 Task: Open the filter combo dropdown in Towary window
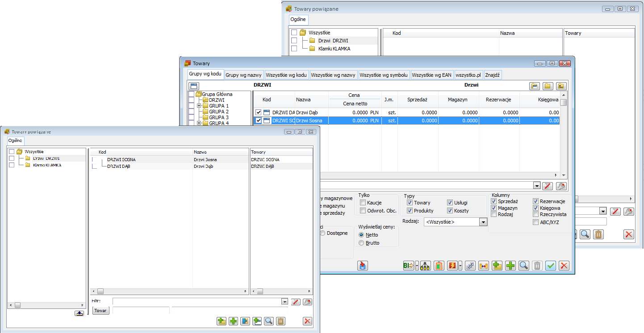point(537,186)
